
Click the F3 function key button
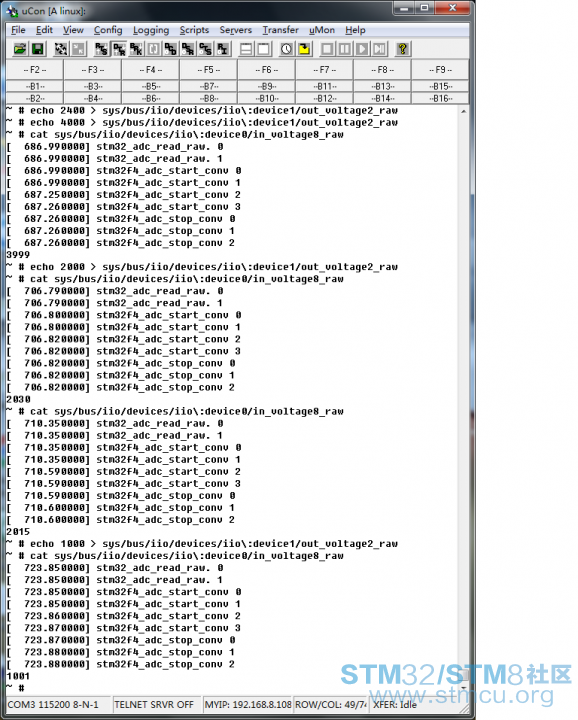click(93, 70)
